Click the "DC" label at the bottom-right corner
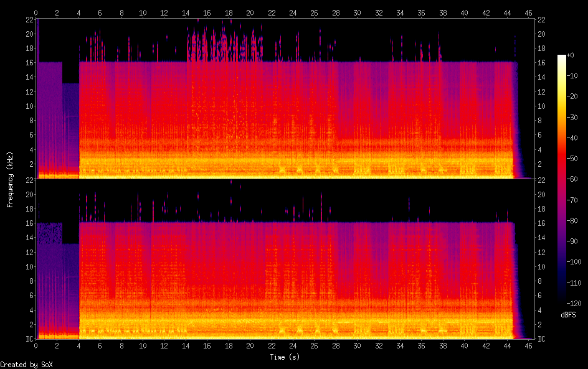This screenshot has width=588, height=369. [542, 339]
